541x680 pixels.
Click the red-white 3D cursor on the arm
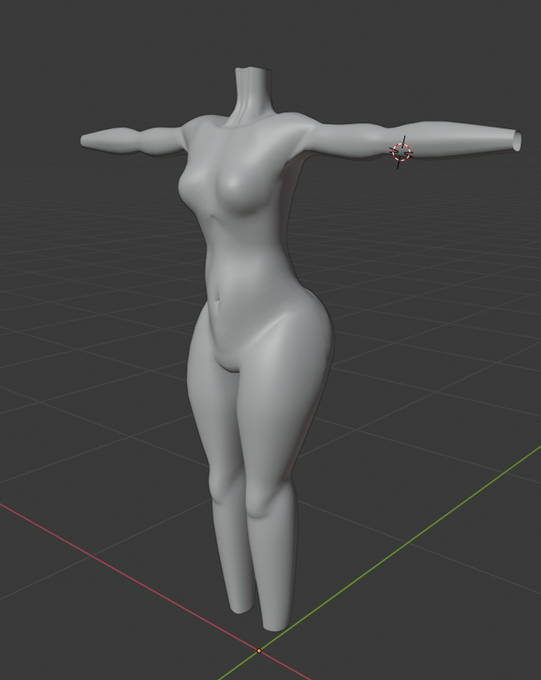[x=401, y=152]
